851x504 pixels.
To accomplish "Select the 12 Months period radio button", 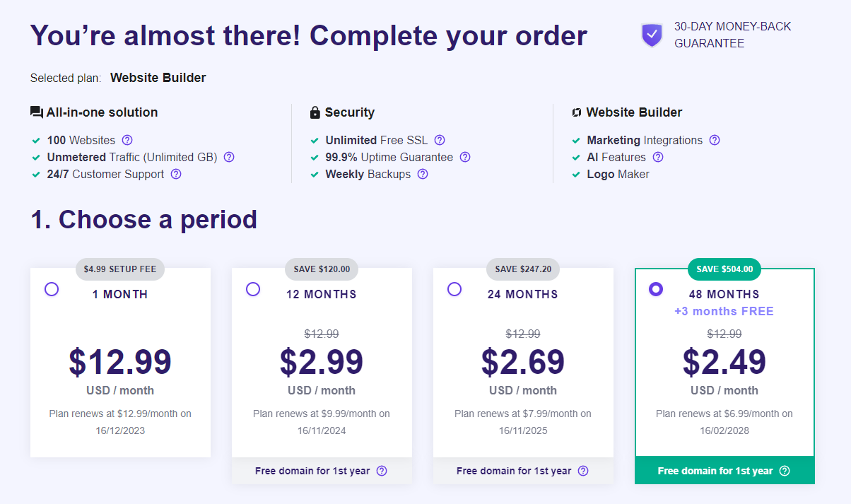I will (253, 289).
